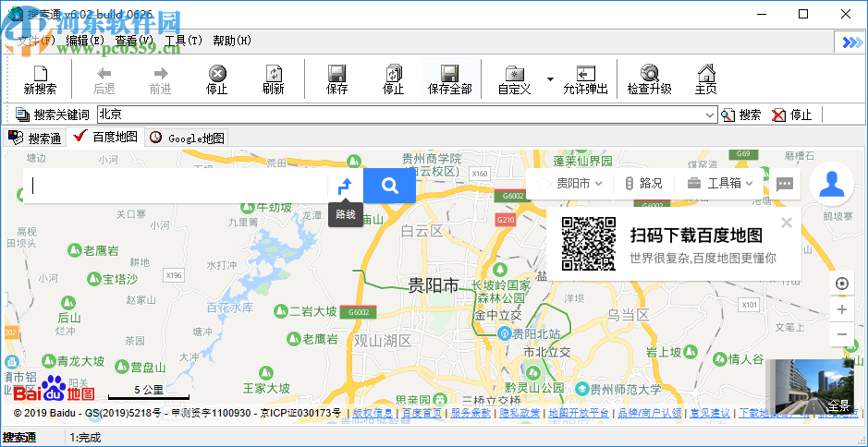
Task: Click the 情人谷 scenic marker
Action: (720, 359)
